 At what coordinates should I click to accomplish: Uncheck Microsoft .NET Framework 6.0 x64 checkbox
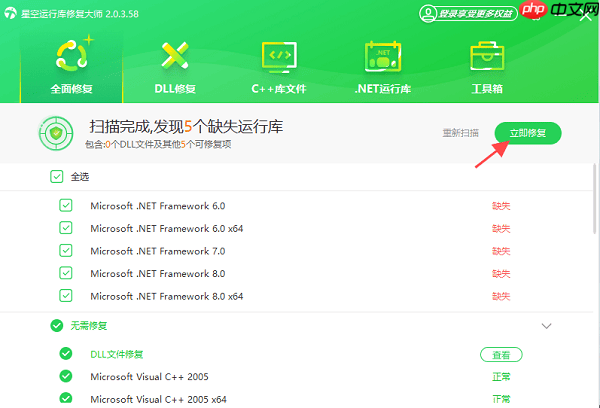point(66,228)
